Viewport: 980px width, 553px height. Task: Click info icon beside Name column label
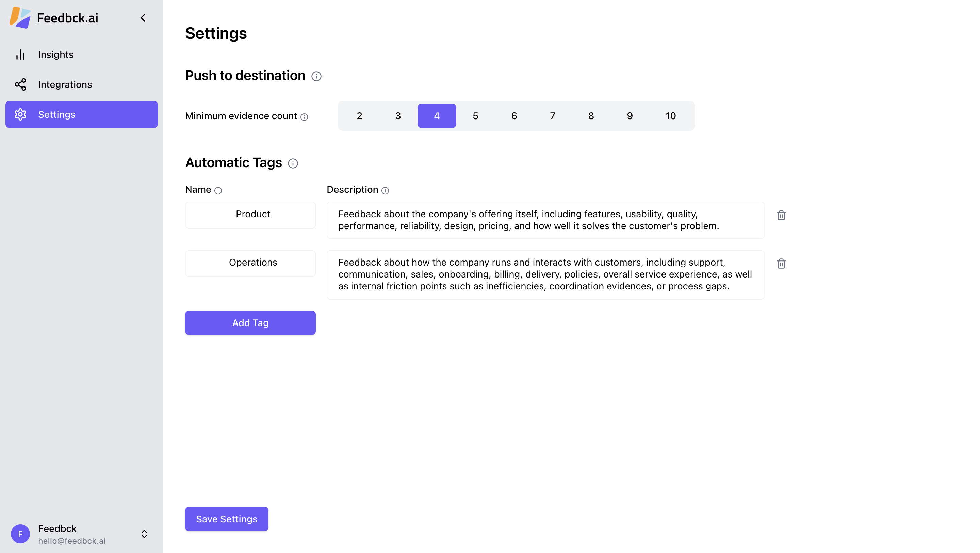[218, 191]
